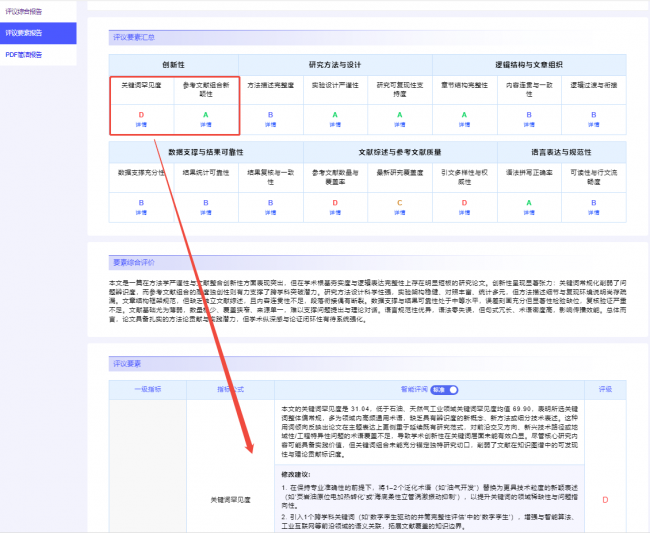Click 详情 under 内容连贯与一致性
Image resolution: width=650 pixels, height=533 pixels.
530,125
